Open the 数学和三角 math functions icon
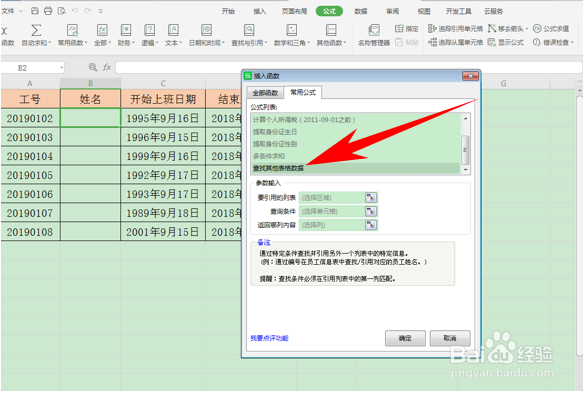The width and height of the screenshot is (586, 393). (292, 30)
